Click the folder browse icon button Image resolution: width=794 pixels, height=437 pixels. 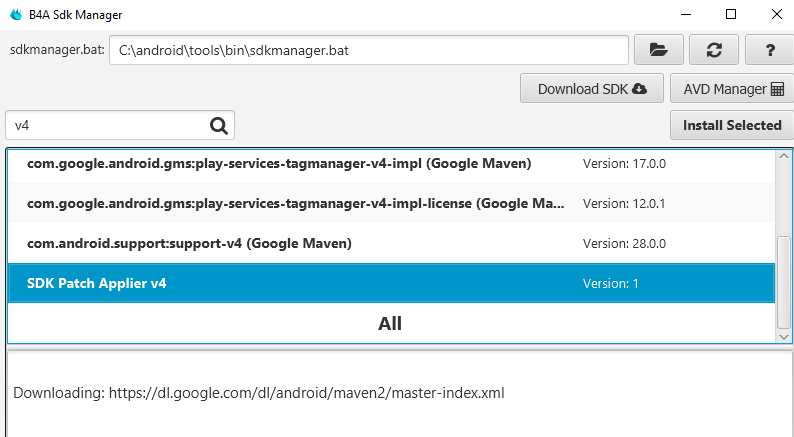(x=658, y=49)
